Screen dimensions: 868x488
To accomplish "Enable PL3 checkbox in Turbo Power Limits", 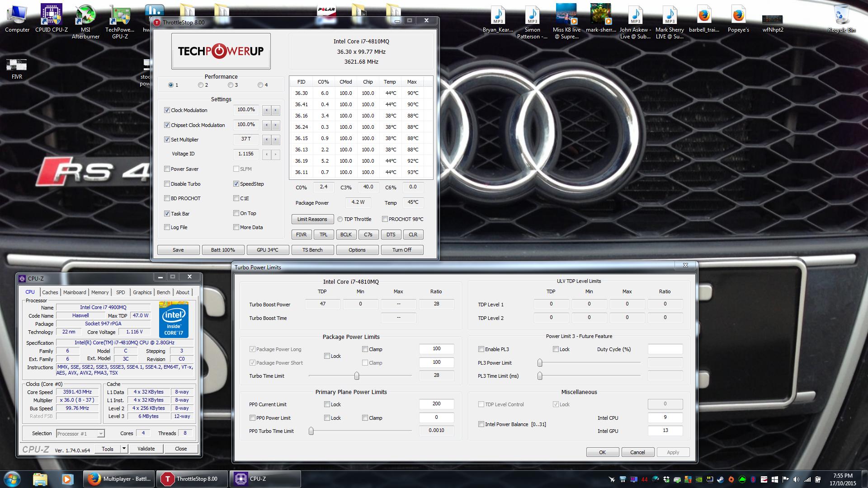I will [481, 349].
